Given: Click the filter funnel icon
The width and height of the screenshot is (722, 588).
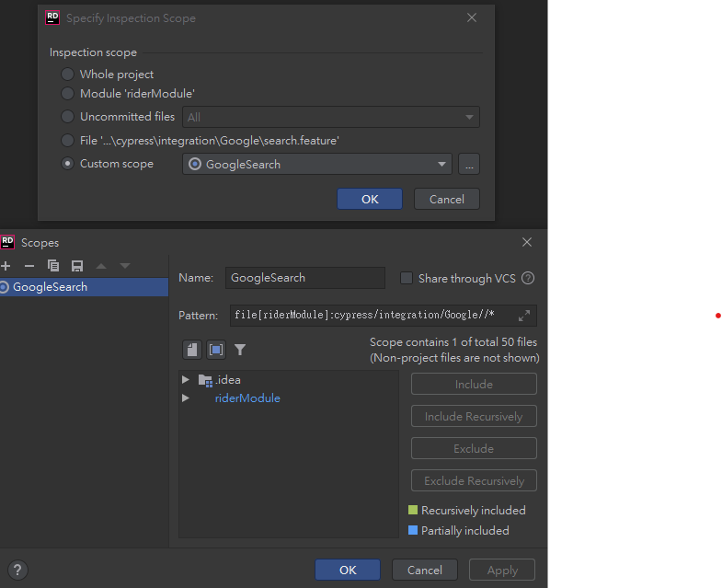Looking at the screenshot, I should pyautogui.click(x=240, y=350).
